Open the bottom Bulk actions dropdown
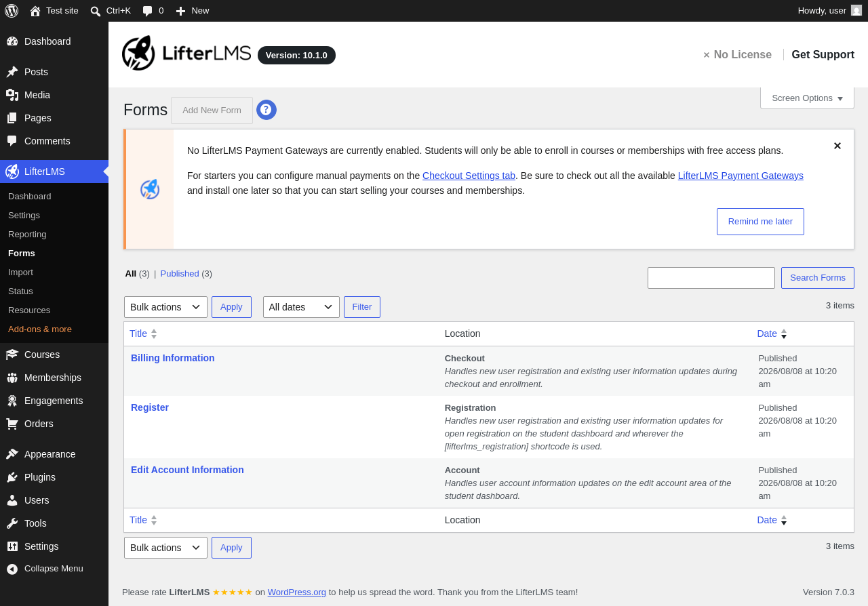Image resolution: width=868 pixels, height=606 pixels. [165, 548]
